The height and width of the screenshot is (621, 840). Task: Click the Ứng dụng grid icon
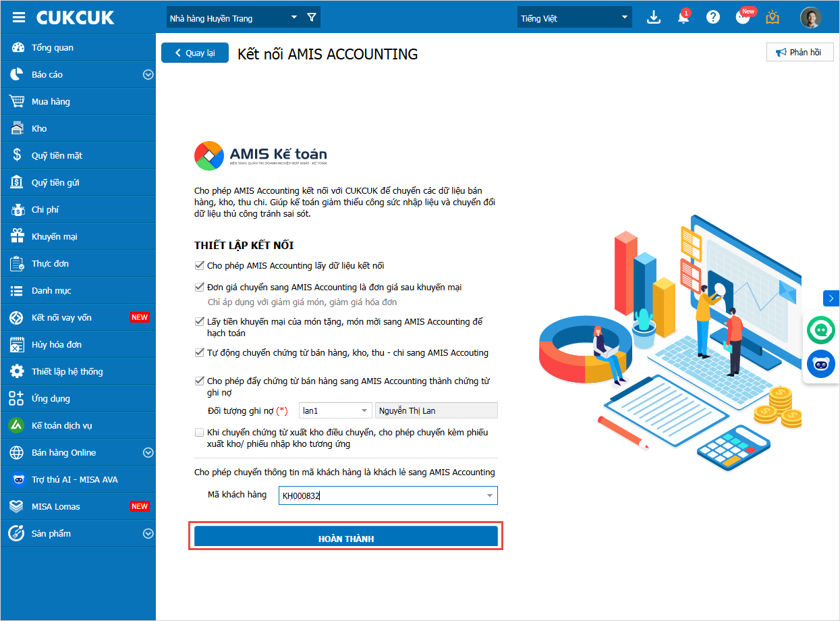pos(17,398)
